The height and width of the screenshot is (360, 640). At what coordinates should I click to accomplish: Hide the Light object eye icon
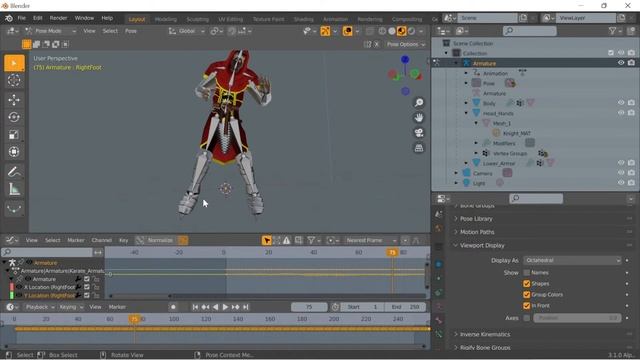tap(621, 183)
